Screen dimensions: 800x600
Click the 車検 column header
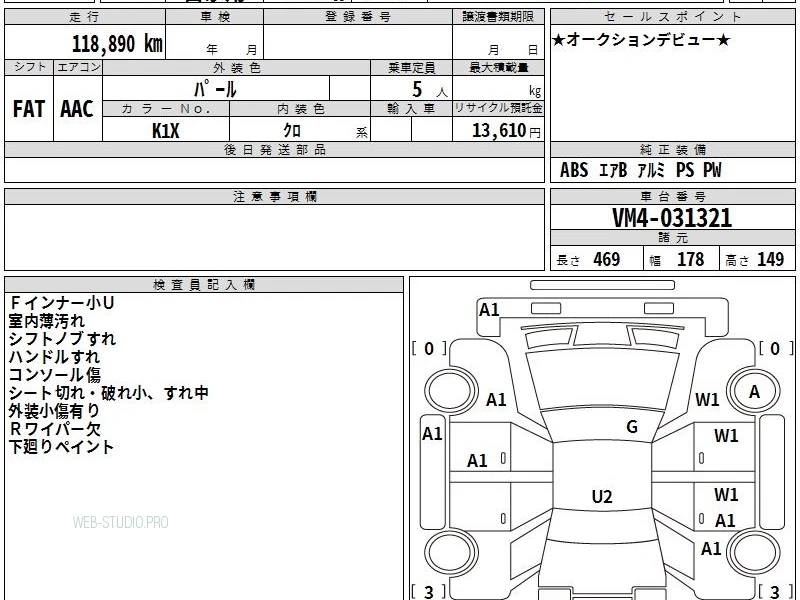click(x=215, y=17)
